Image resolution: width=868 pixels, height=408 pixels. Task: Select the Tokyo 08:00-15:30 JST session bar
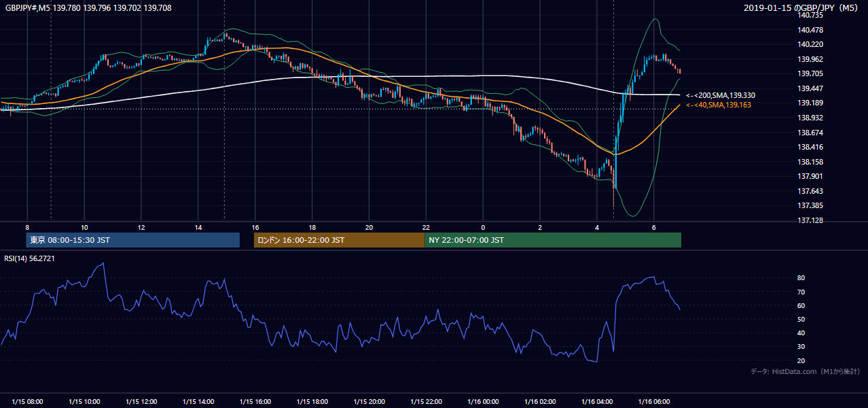coord(132,240)
